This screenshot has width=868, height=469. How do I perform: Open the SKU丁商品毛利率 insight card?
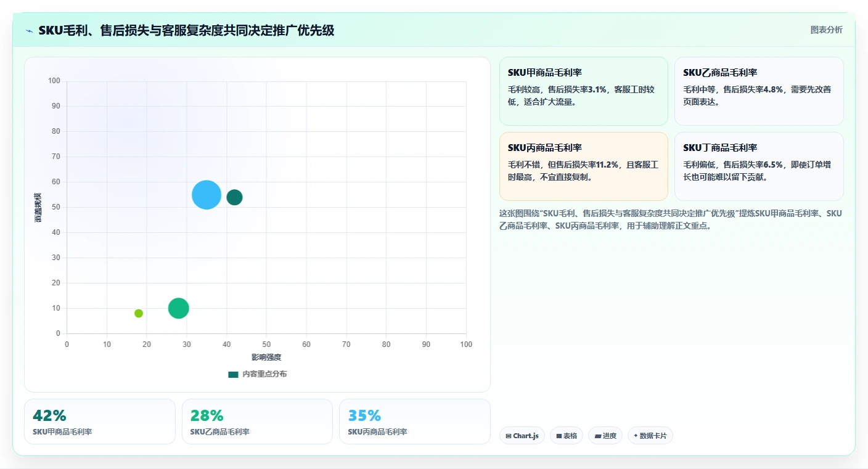759,166
